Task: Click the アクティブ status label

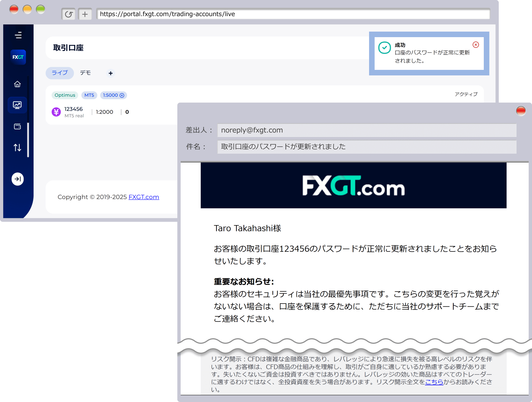Action: [x=466, y=94]
